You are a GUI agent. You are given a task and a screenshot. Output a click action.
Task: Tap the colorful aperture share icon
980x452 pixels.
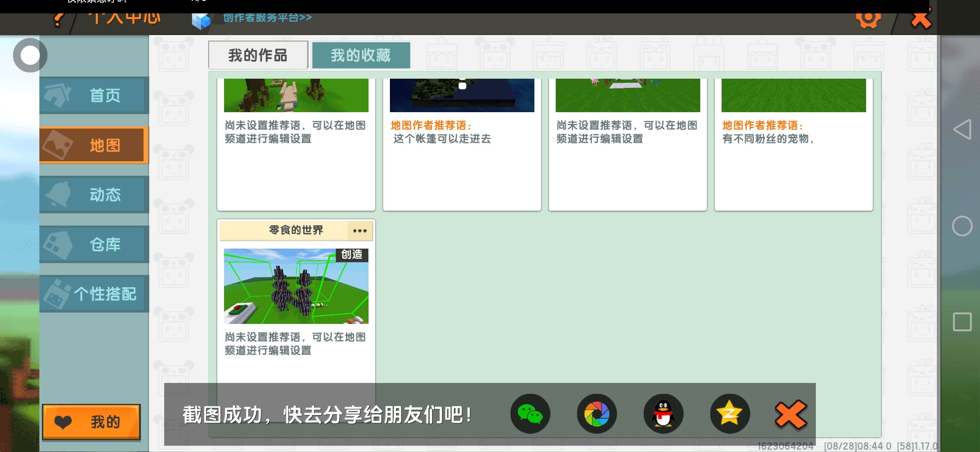point(596,414)
